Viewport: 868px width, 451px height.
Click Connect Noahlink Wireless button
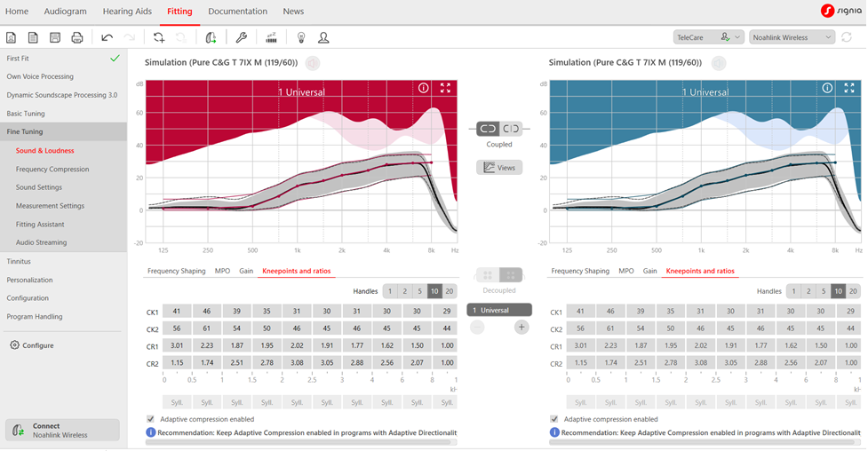pyautogui.click(x=62, y=430)
